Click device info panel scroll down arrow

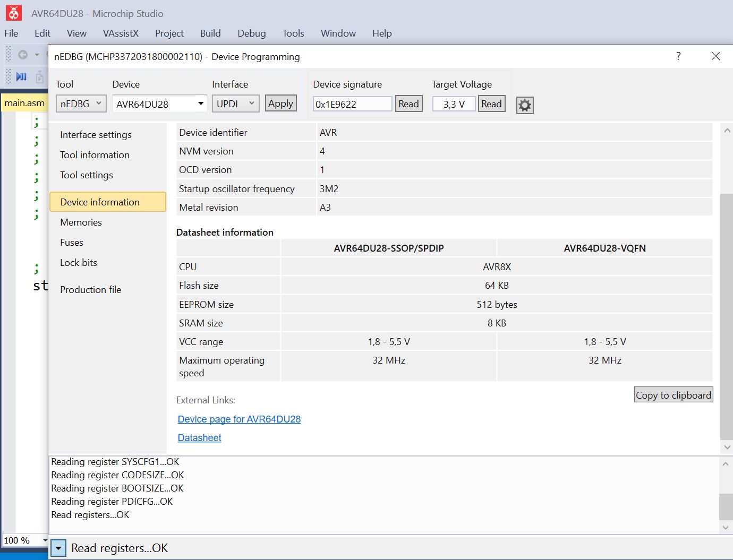pyautogui.click(x=727, y=447)
